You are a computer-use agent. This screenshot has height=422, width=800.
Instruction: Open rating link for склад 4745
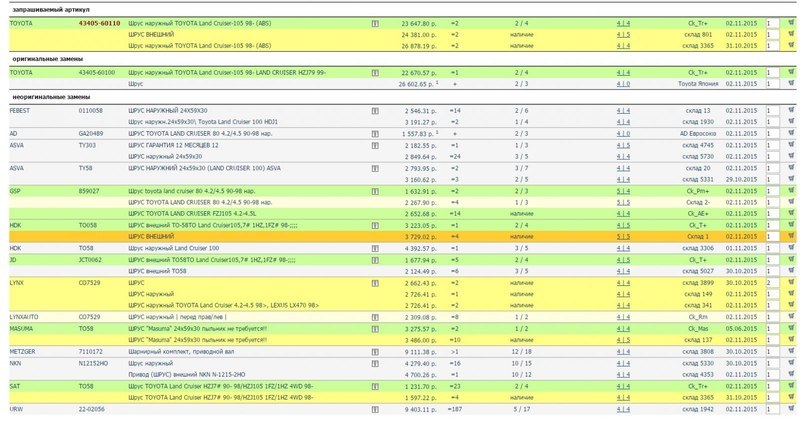623,145
